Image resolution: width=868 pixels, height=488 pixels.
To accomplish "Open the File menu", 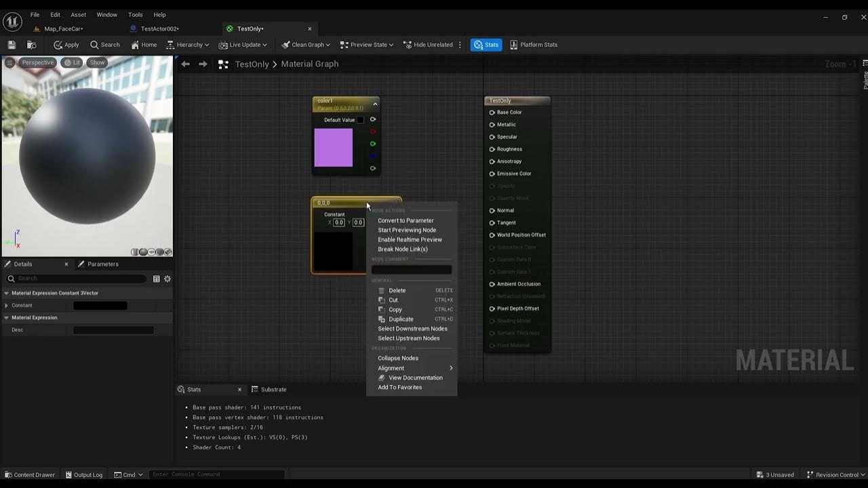I will point(35,14).
